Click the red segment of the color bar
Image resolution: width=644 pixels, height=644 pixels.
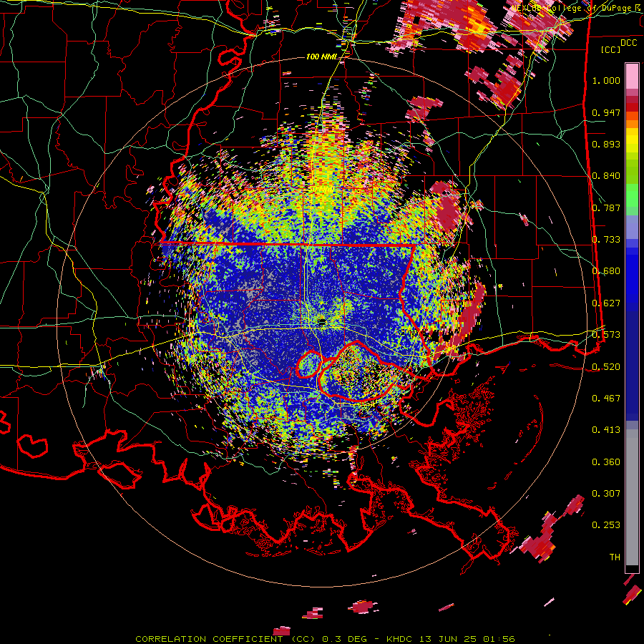632,107
